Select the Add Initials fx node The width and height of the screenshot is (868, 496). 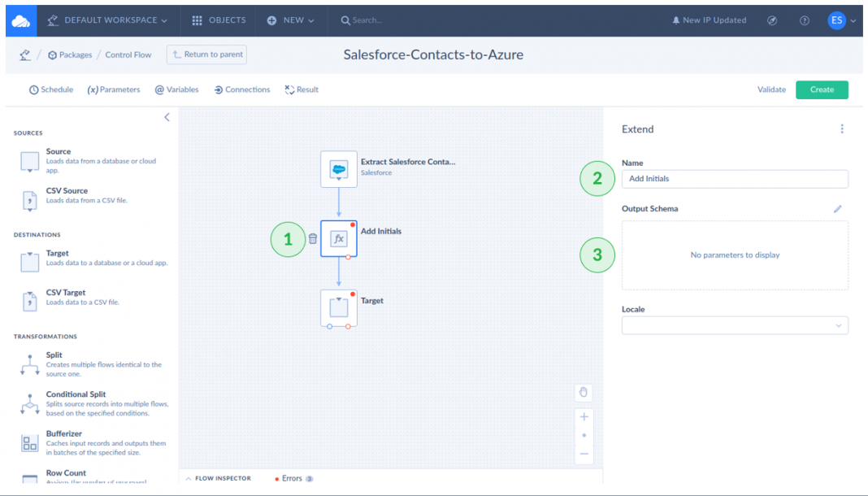click(339, 239)
